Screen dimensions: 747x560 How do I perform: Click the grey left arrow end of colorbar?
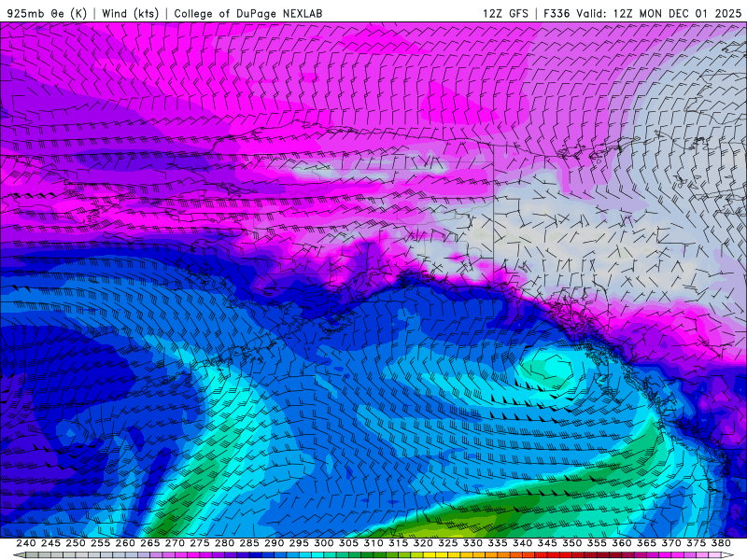click(20, 555)
